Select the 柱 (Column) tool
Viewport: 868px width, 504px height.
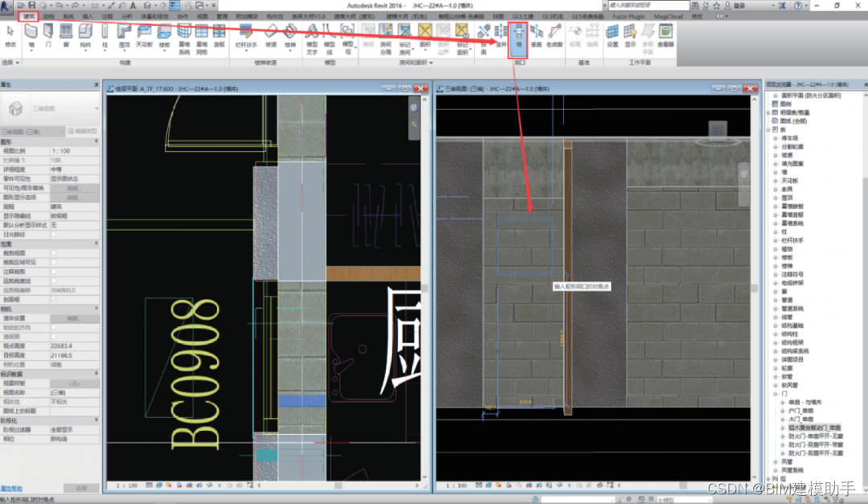(x=104, y=36)
